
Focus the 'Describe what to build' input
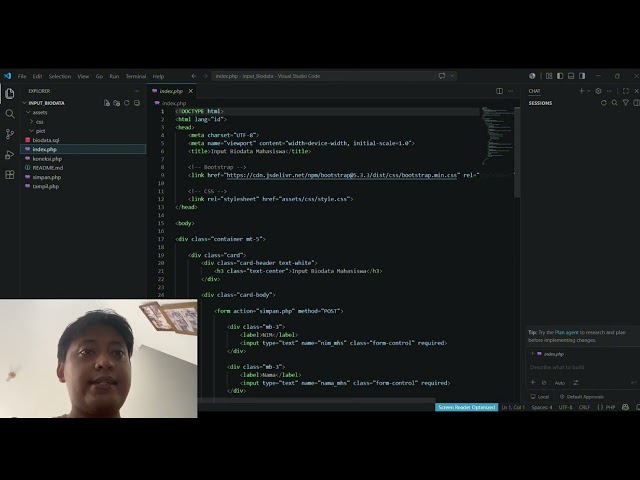(x=582, y=367)
